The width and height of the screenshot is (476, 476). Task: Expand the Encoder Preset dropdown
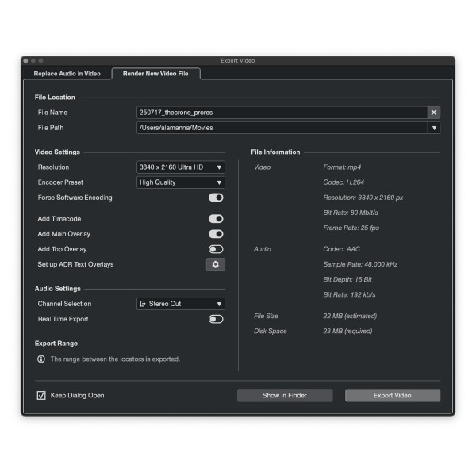tap(181, 182)
